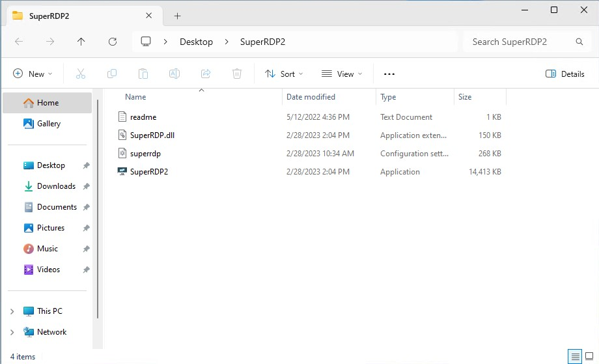The width and height of the screenshot is (599, 364).
Task: Open the See more ellipsis menu
Action: (389, 74)
